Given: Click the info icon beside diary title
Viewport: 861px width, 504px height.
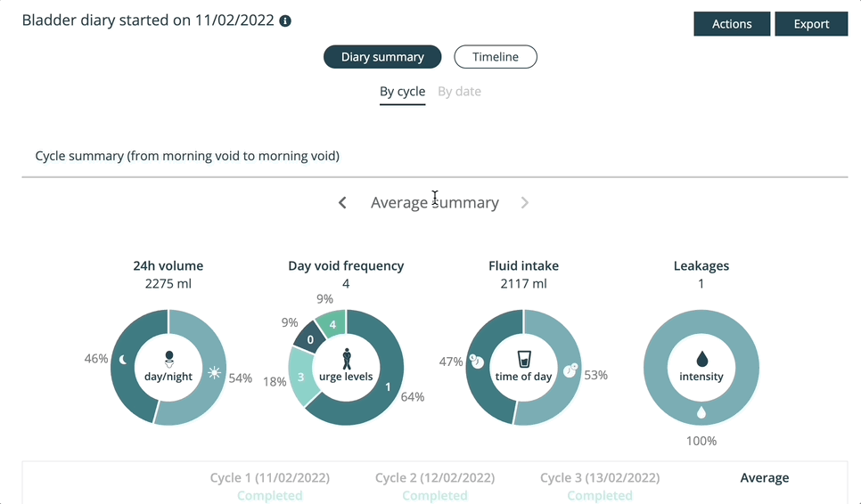Looking at the screenshot, I should tap(285, 20).
